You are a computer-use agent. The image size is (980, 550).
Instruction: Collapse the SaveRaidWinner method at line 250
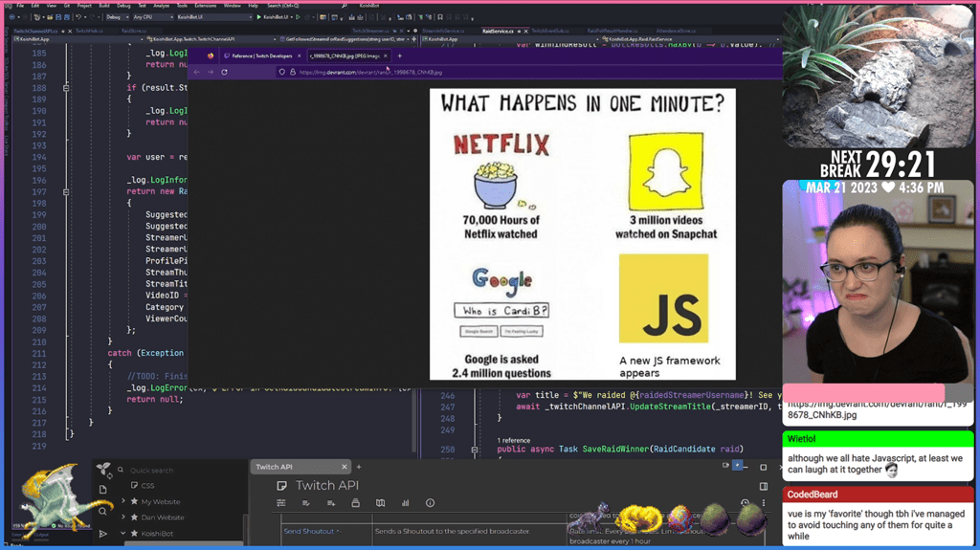[475, 450]
